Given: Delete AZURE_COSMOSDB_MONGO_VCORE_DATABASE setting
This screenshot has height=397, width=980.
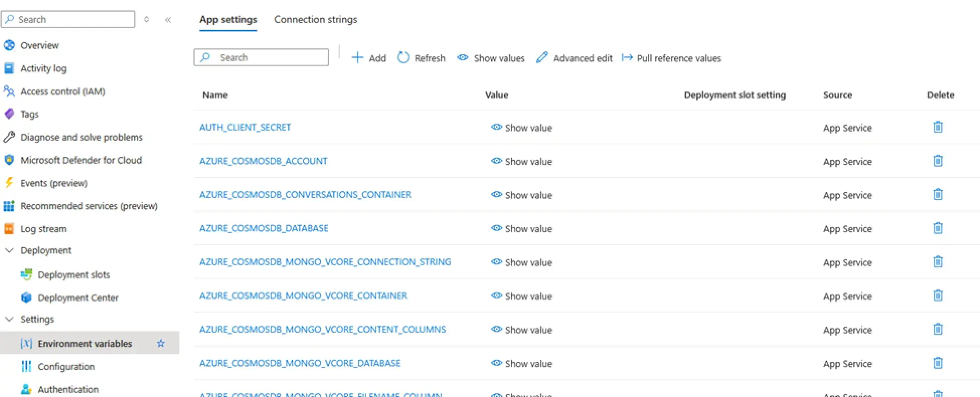Looking at the screenshot, I should pyautogui.click(x=938, y=363).
